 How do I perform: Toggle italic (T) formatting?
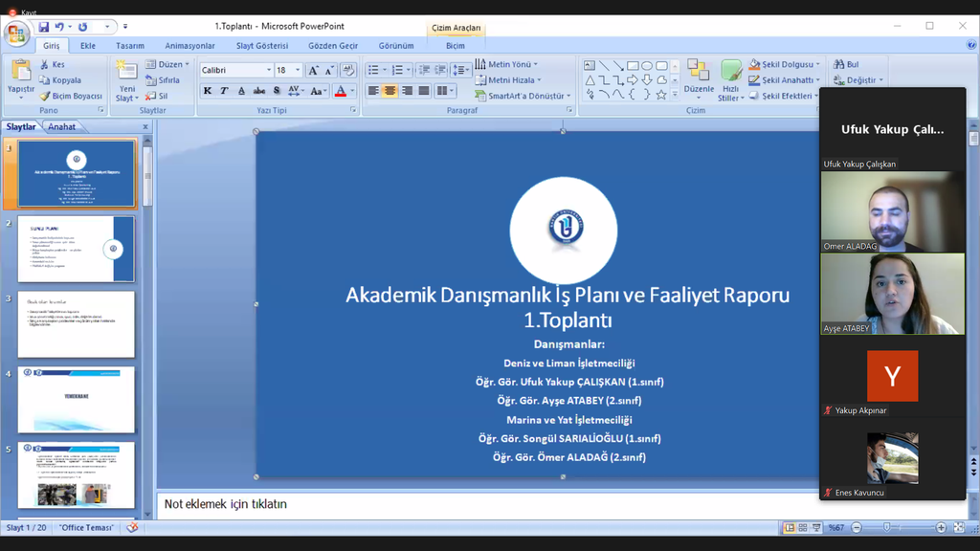coord(224,91)
